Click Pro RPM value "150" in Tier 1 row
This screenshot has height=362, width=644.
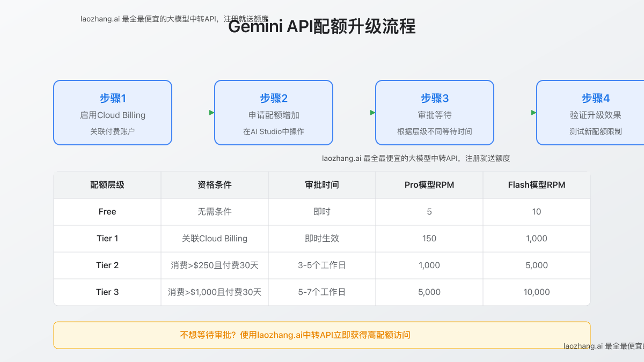(x=429, y=239)
